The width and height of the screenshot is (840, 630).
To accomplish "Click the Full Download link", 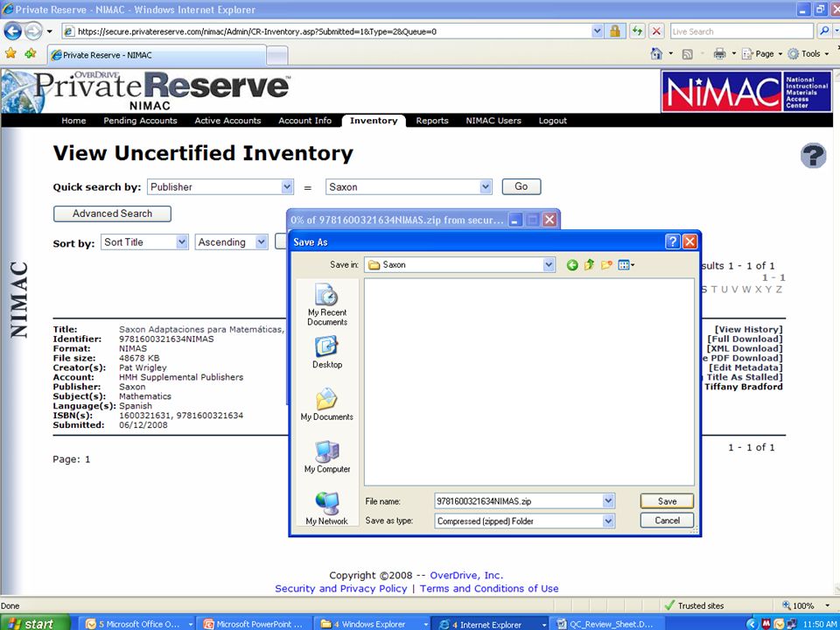I will pyautogui.click(x=745, y=339).
